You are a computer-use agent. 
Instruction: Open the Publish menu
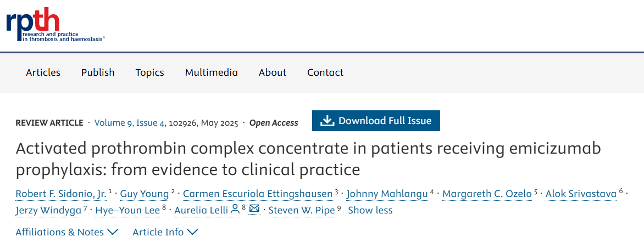coord(98,72)
